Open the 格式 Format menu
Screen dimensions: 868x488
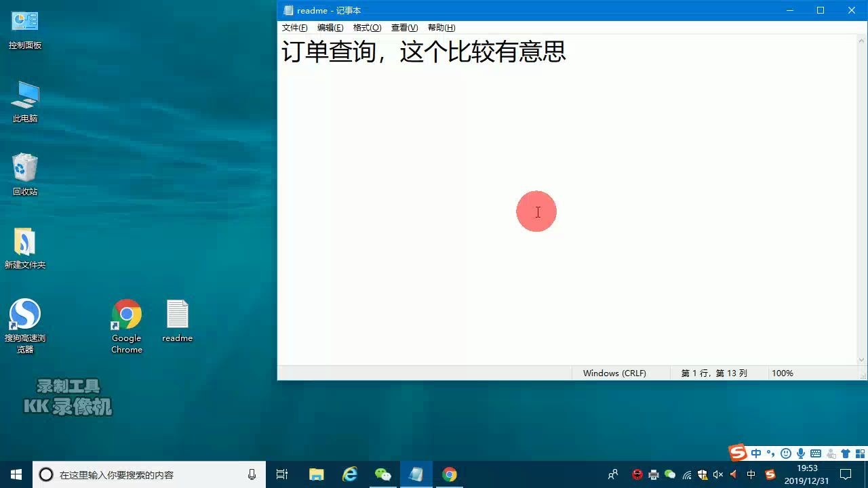pos(367,28)
